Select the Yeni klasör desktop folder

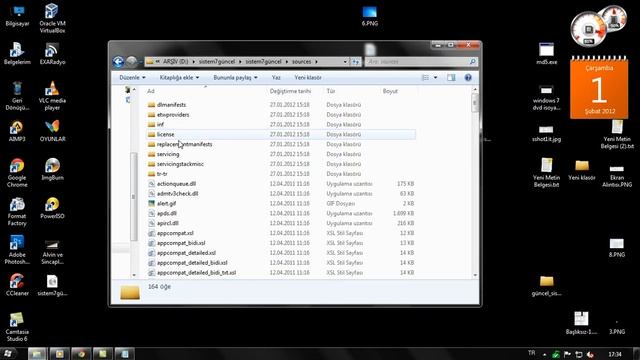(x=582, y=169)
